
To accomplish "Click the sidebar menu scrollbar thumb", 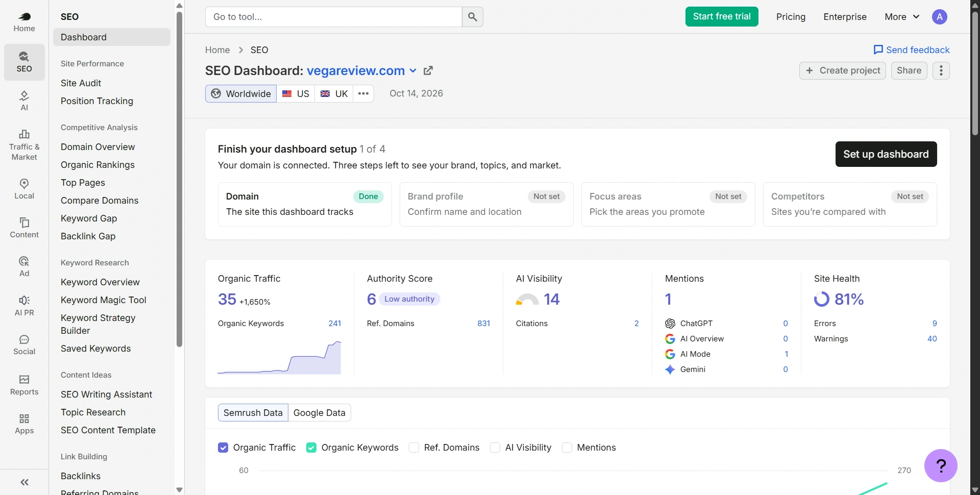I will click(x=179, y=179).
